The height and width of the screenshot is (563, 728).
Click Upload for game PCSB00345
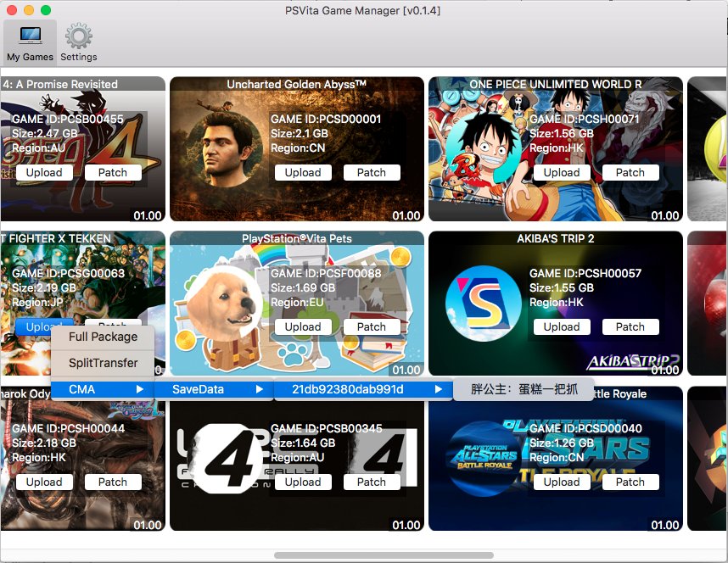coord(303,482)
